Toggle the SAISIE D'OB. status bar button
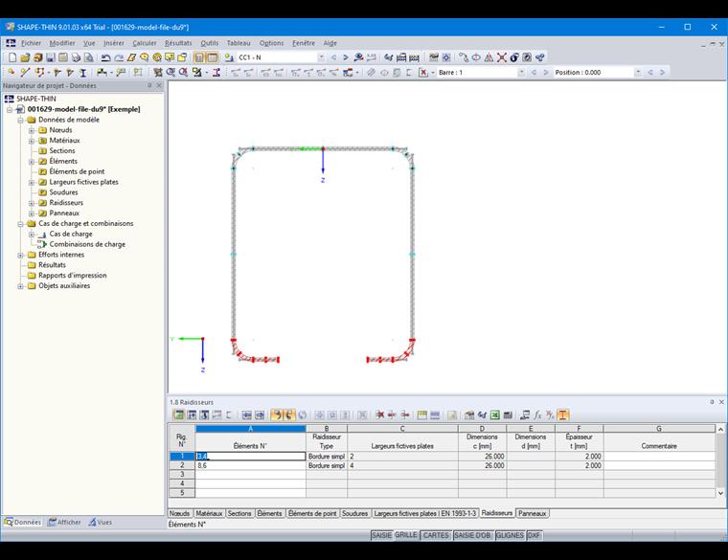The image size is (728, 560). point(472,535)
